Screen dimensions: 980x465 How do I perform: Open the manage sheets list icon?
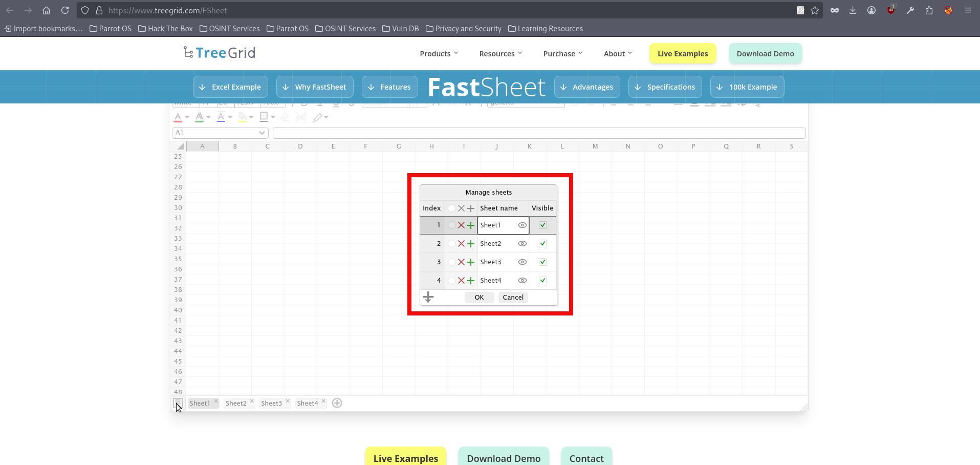177,403
